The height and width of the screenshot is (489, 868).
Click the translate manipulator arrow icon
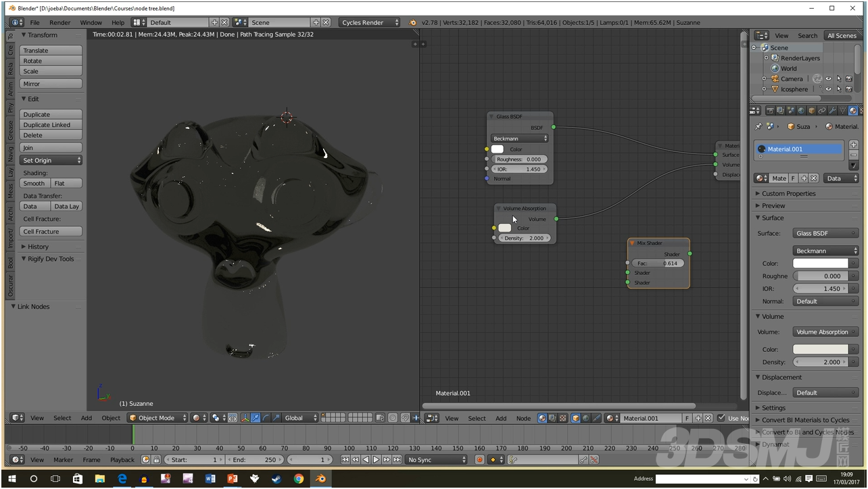tap(255, 418)
